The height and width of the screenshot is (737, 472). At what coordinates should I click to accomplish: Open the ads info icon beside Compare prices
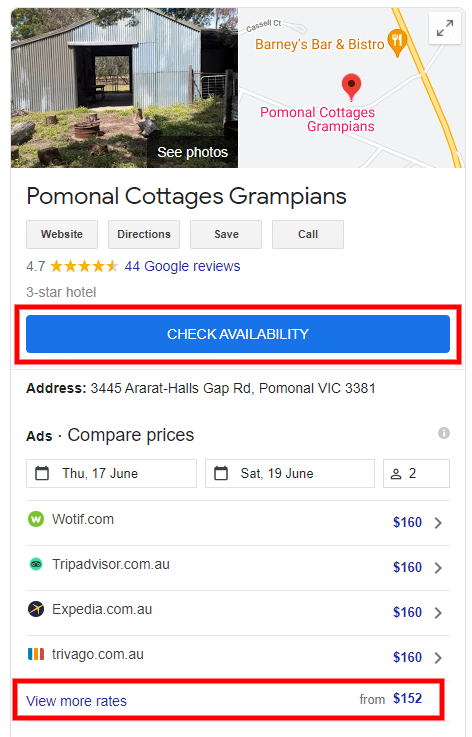(x=443, y=433)
